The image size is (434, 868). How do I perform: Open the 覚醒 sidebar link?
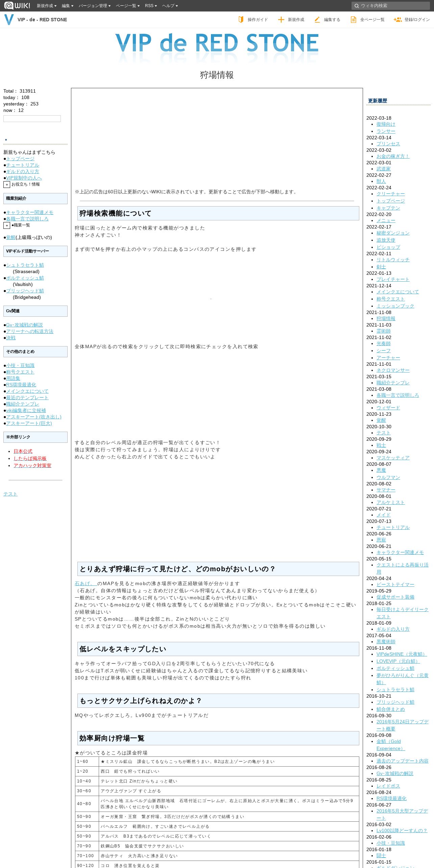11,237
